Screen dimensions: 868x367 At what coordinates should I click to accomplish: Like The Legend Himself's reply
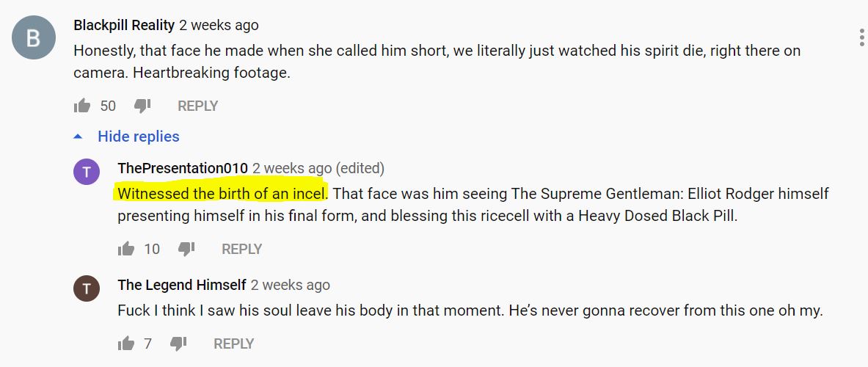click(126, 344)
